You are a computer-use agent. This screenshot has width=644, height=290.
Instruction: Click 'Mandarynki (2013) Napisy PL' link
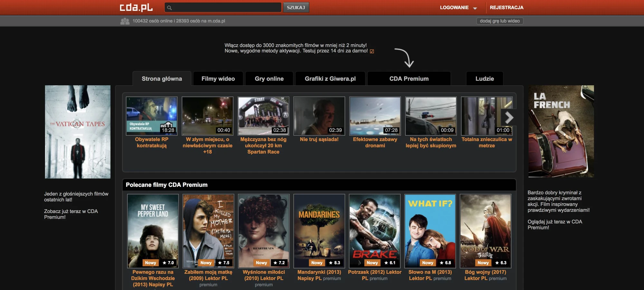(319, 275)
